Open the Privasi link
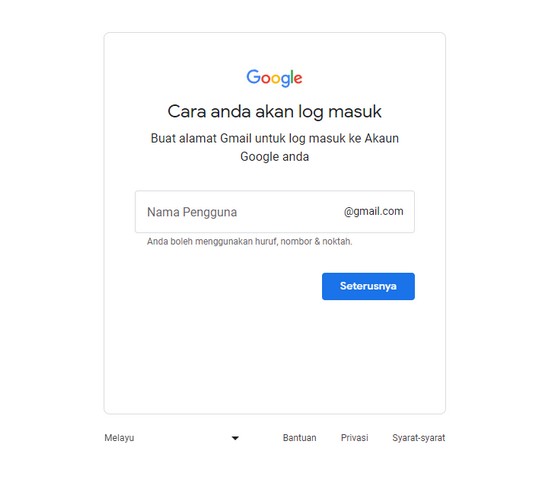This screenshot has width=555, height=480. point(354,438)
